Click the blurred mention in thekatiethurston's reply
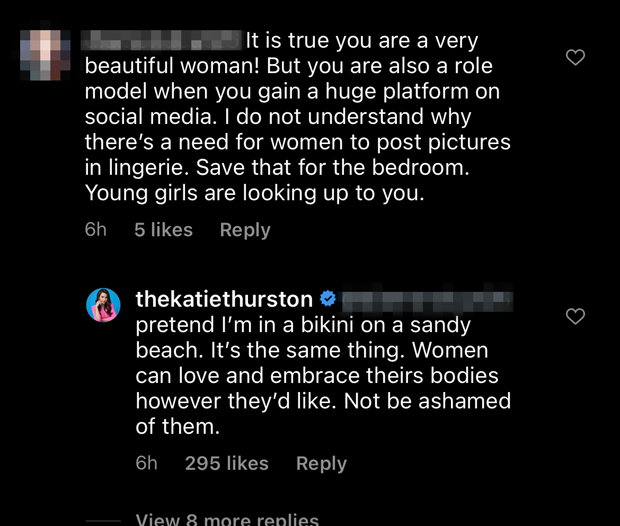 coord(427,299)
